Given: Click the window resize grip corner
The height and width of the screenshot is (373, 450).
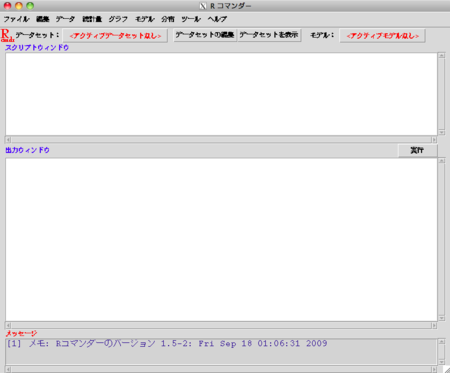Looking at the screenshot, I should 447,370.
